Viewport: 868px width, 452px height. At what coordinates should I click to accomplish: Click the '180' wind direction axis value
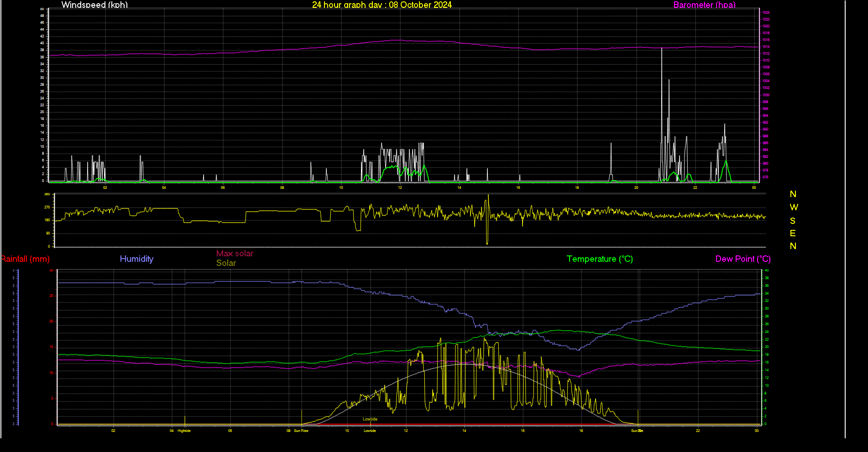click(47, 220)
